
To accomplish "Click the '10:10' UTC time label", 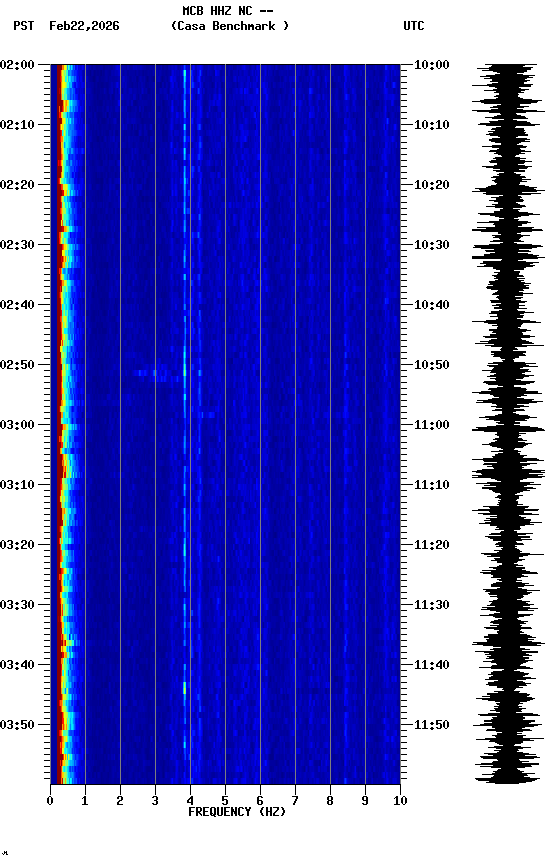I will pos(432,125).
